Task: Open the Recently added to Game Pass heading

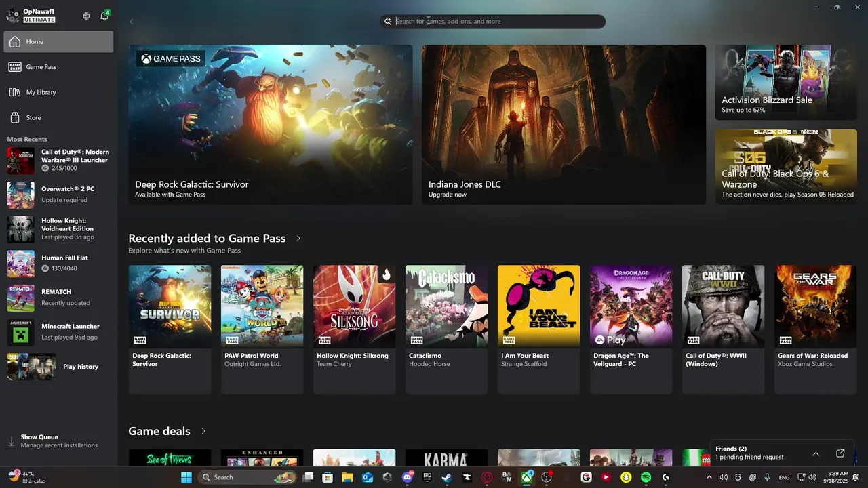Action: [x=207, y=239]
